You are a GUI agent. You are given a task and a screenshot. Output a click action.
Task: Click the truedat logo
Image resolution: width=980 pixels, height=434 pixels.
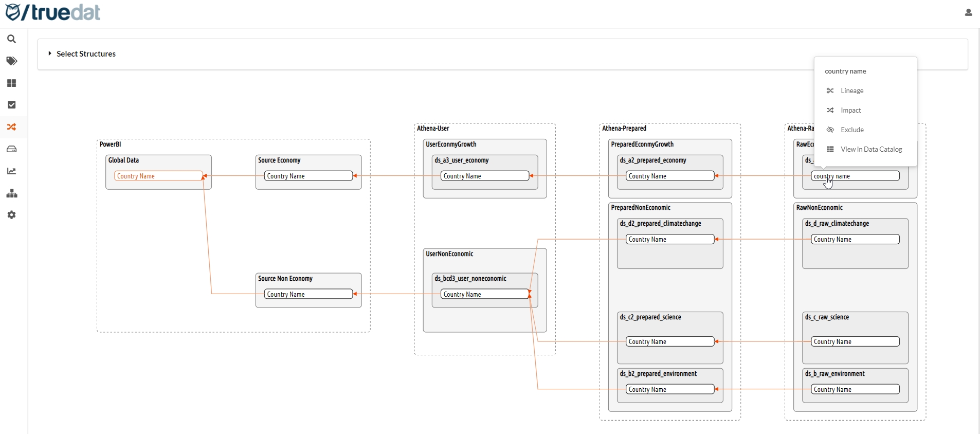[53, 12]
